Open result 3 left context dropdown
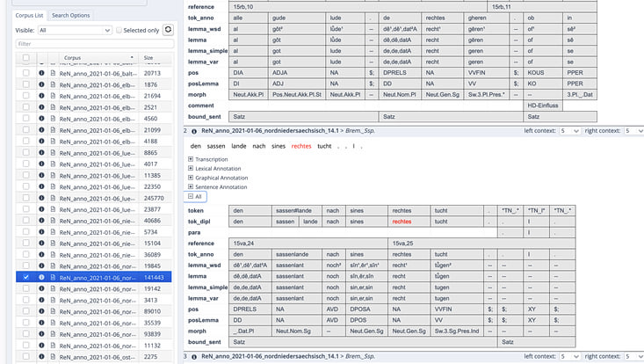644x364 pixels. [x=569, y=356]
